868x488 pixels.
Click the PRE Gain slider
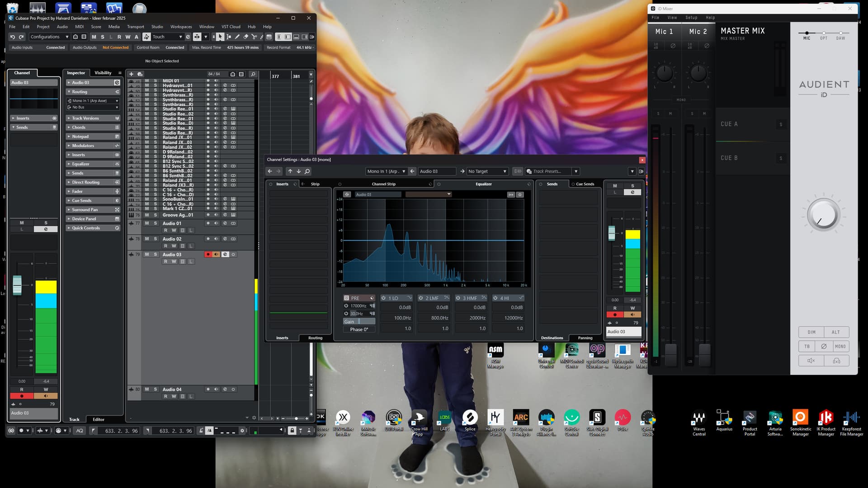click(x=359, y=322)
